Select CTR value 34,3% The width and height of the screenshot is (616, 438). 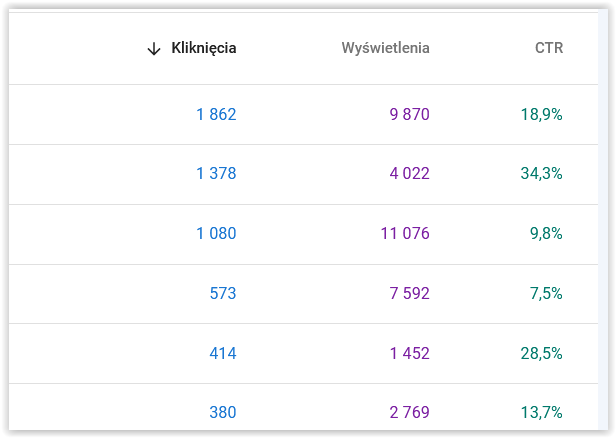pos(541,174)
